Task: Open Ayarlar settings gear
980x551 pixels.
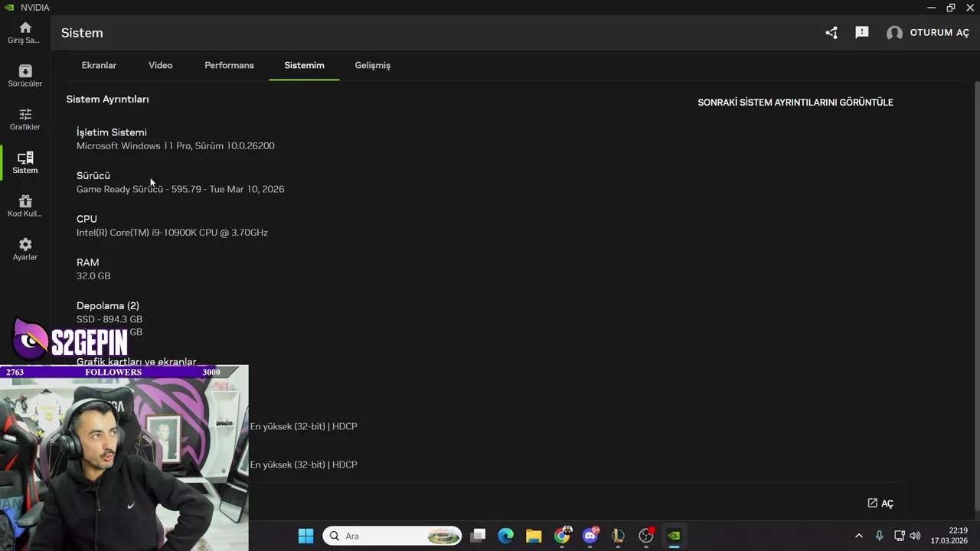Action: (x=25, y=249)
